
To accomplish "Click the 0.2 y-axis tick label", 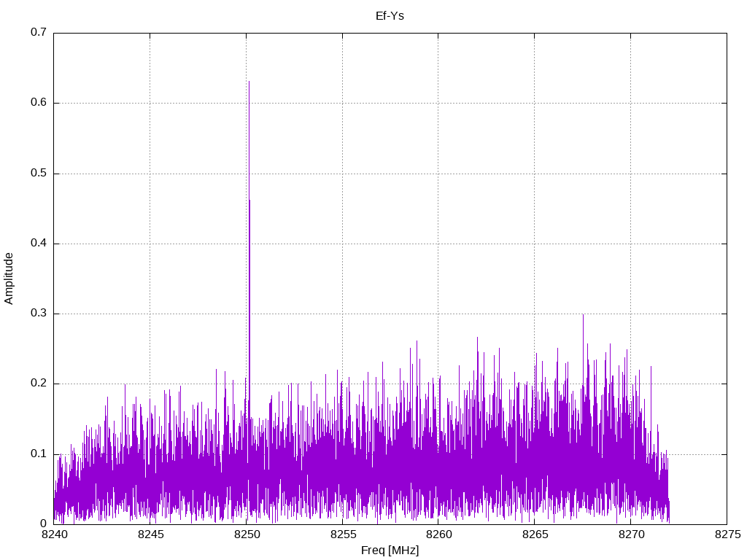I will coord(39,384).
